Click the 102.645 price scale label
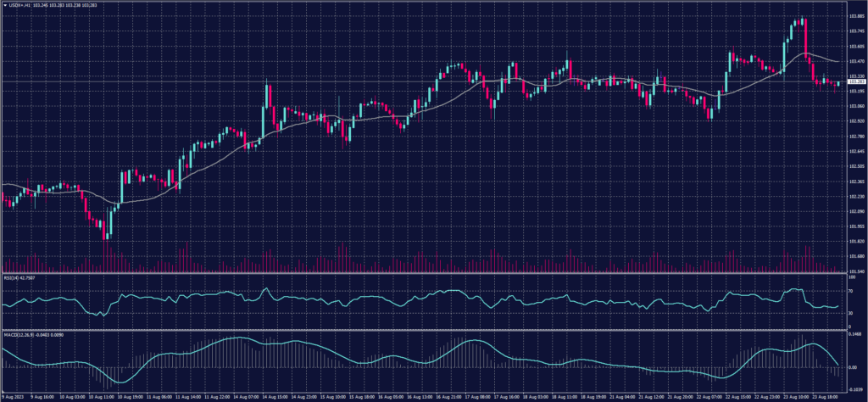Viewport: 868px width, 402px height. pyautogui.click(x=856, y=151)
